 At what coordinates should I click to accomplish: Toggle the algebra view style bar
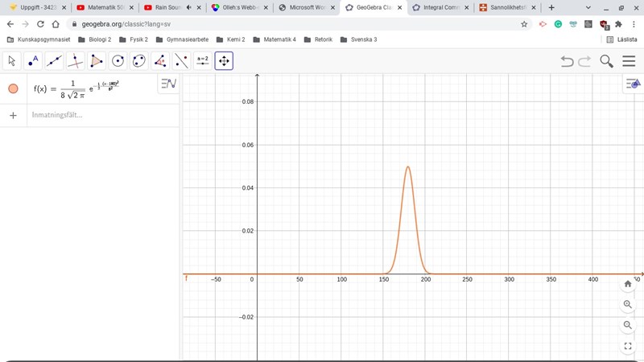(x=168, y=83)
